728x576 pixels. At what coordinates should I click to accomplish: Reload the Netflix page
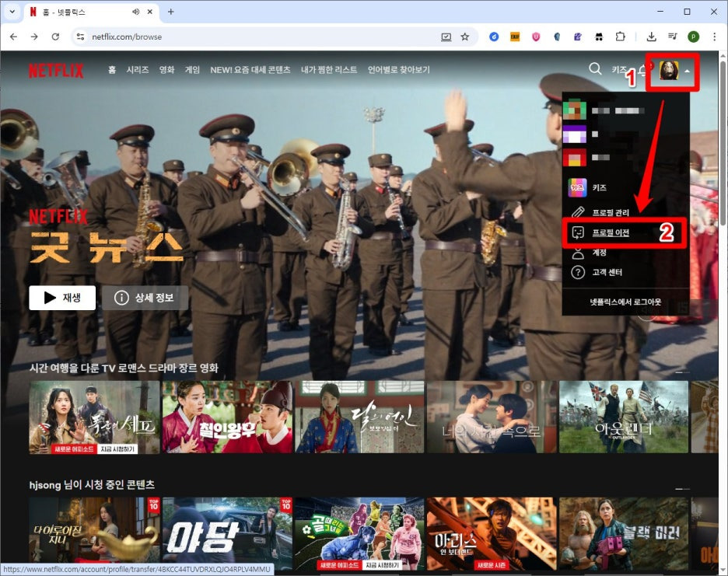pos(55,37)
